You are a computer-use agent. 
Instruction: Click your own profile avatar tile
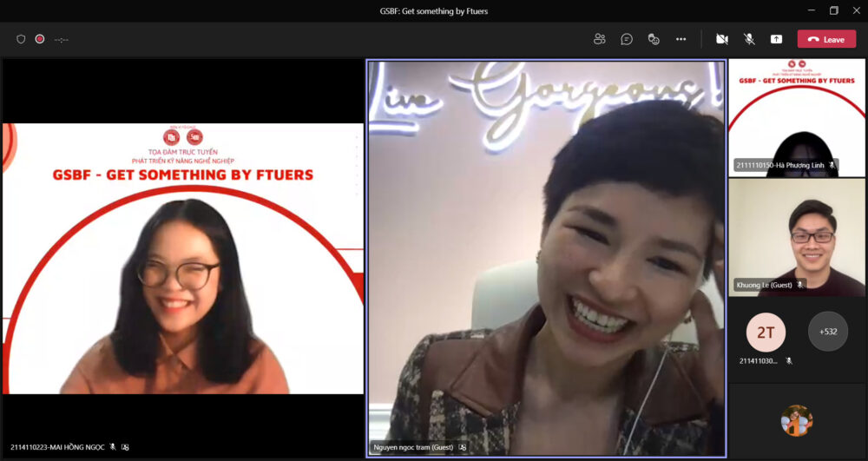point(797,420)
